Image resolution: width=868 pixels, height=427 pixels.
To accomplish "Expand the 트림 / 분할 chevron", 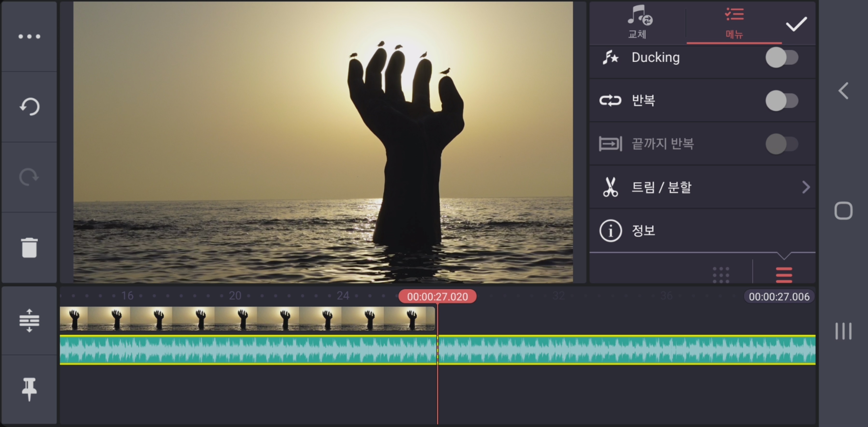I will (806, 187).
